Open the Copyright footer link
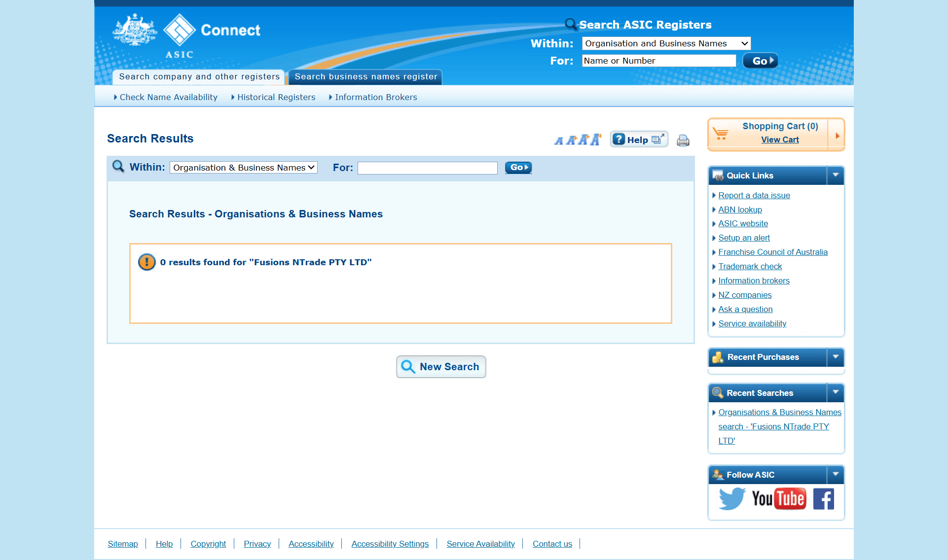Screen dimensions: 948x560 tap(208, 544)
